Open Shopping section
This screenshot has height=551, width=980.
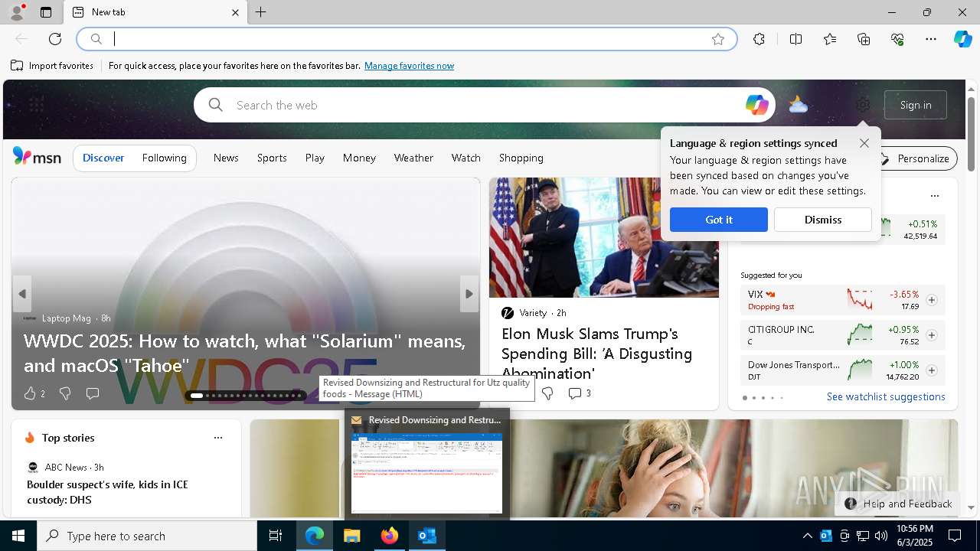tap(521, 158)
